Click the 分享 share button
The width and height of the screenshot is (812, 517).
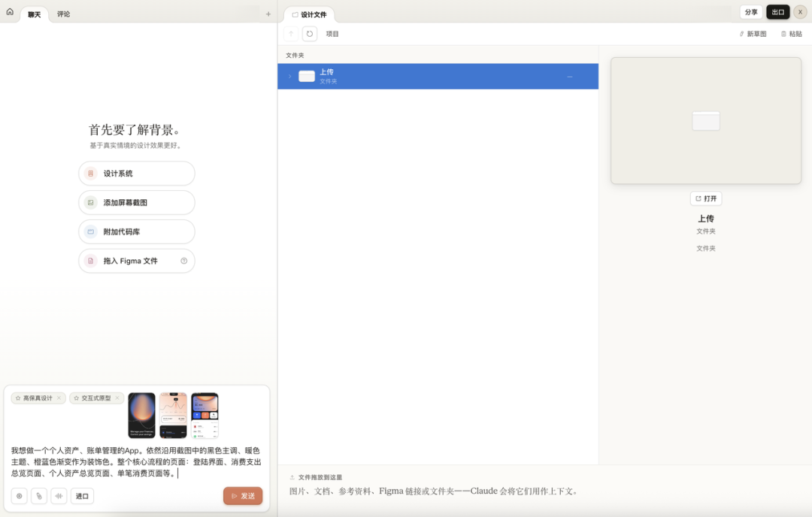[750, 12]
